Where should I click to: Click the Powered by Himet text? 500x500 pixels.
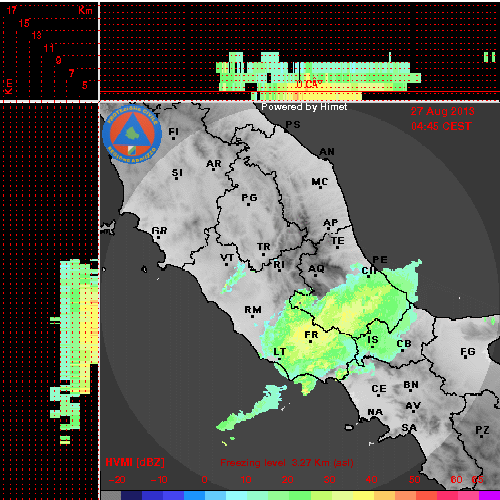[304, 107]
